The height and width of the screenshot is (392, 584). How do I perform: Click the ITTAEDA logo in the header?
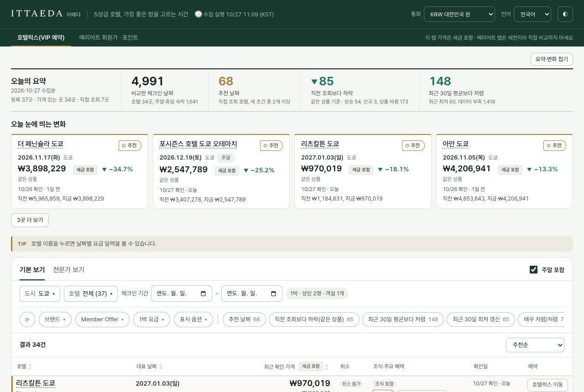point(37,14)
